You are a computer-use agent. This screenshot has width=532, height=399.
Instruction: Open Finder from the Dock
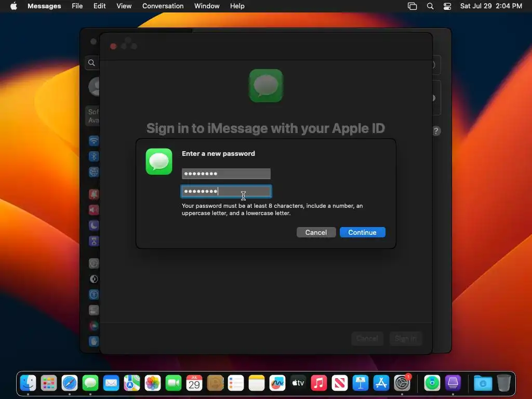click(x=28, y=383)
